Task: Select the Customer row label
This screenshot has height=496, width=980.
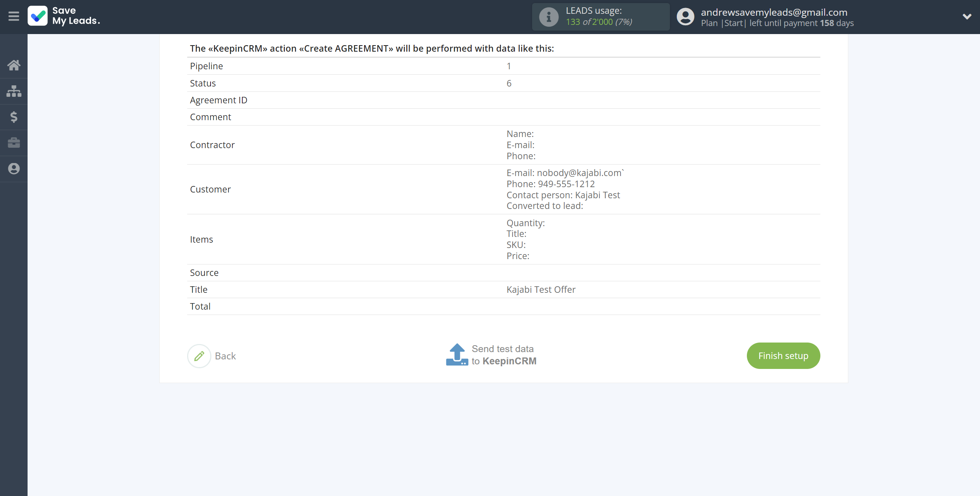Action: pos(210,189)
